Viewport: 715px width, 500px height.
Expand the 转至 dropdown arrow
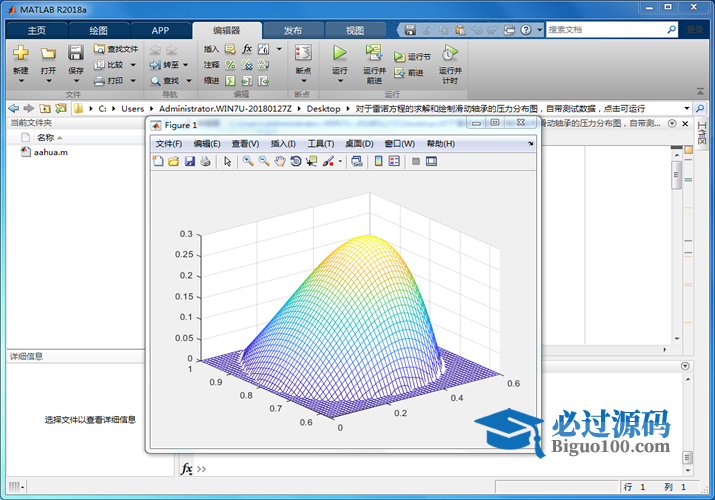[186, 65]
